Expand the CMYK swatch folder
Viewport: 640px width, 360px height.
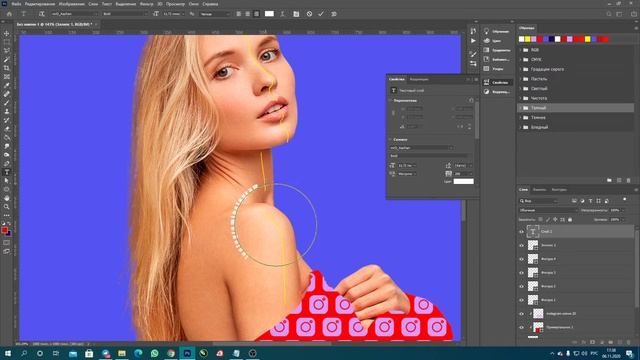pyautogui.click(x=520, y=60)
